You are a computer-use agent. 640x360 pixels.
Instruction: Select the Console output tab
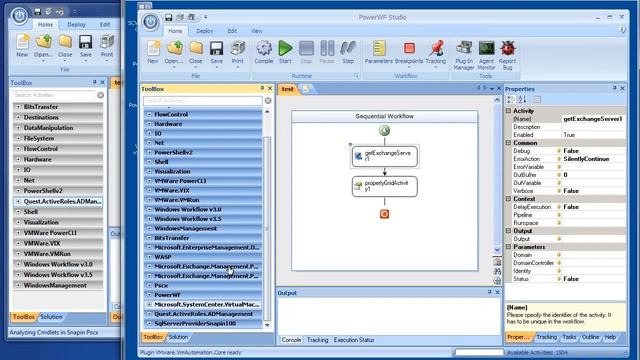click(x=291, y=340)
